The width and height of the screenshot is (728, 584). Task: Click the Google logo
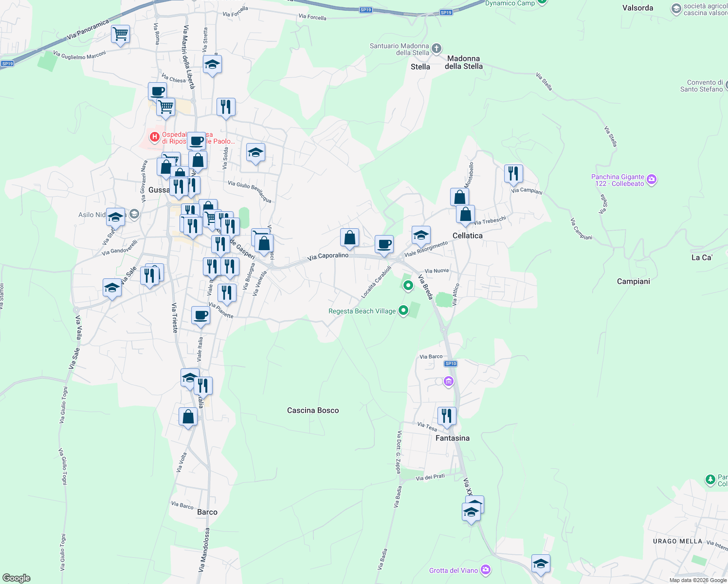coord(16,578)
